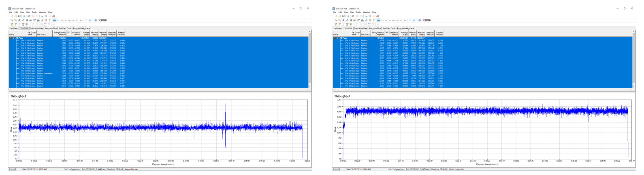Click blue info icon in right window toolbar
The height and width of the screenshot is (175, 644).
pos(420,20)
